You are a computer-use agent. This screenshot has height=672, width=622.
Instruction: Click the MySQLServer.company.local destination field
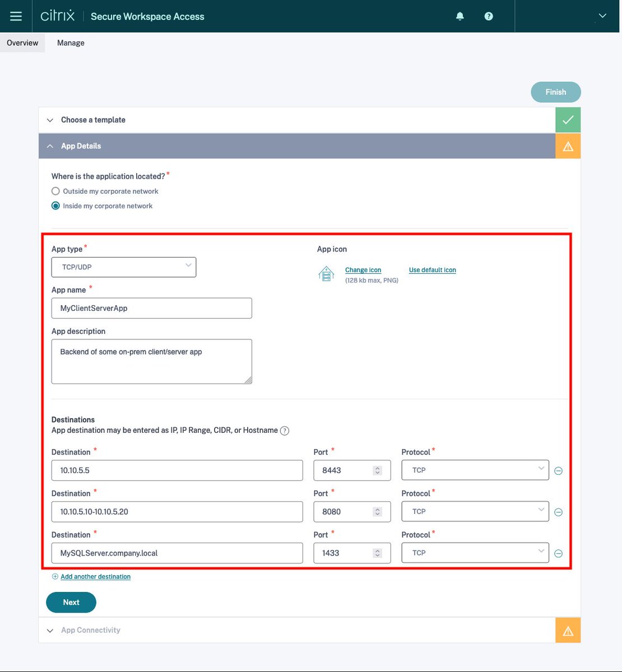177,553
